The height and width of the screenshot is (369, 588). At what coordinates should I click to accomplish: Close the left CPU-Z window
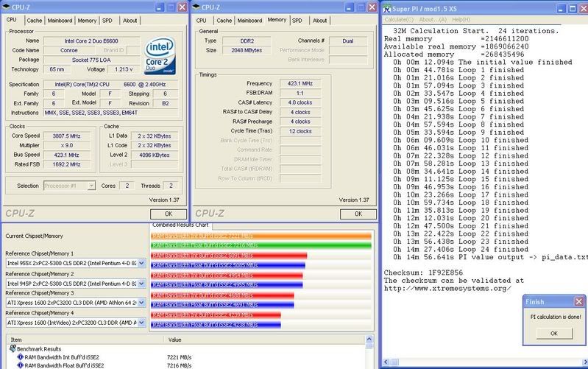(x=183, y=7)
